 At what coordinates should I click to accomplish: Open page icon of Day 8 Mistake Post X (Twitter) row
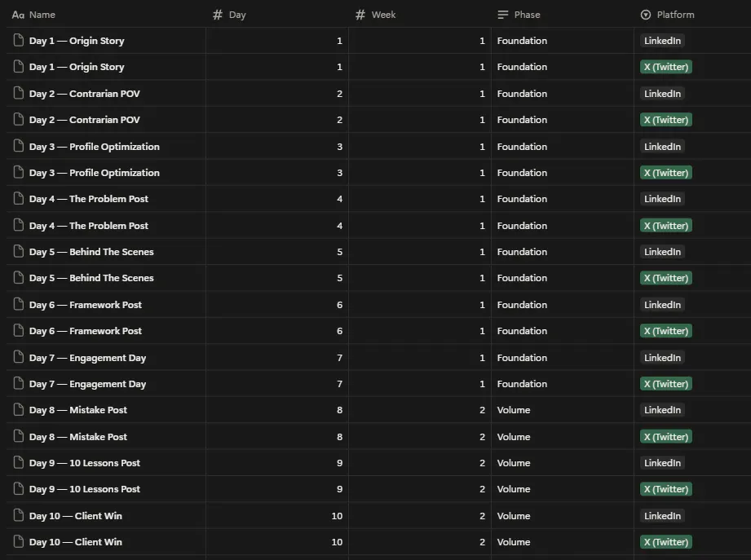click(18, 436)
